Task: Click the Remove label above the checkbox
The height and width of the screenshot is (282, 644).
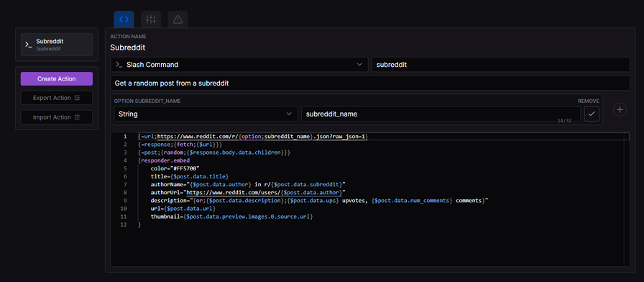Action: 588,101
